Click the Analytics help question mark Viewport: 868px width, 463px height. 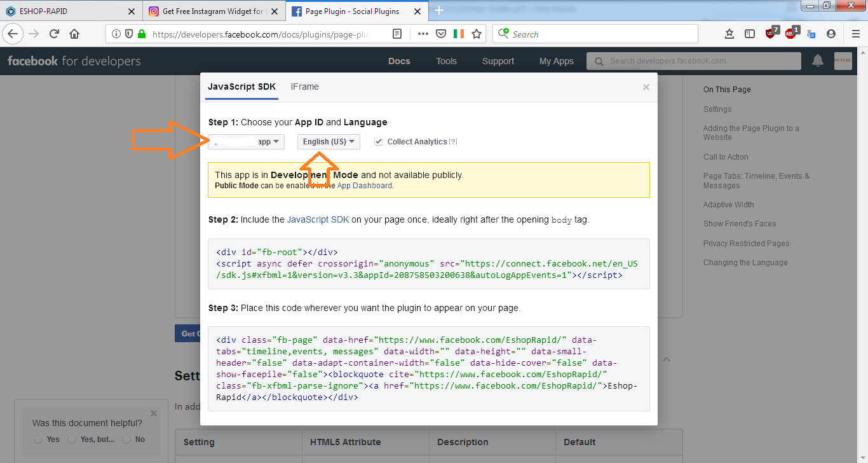coord(453,142)
